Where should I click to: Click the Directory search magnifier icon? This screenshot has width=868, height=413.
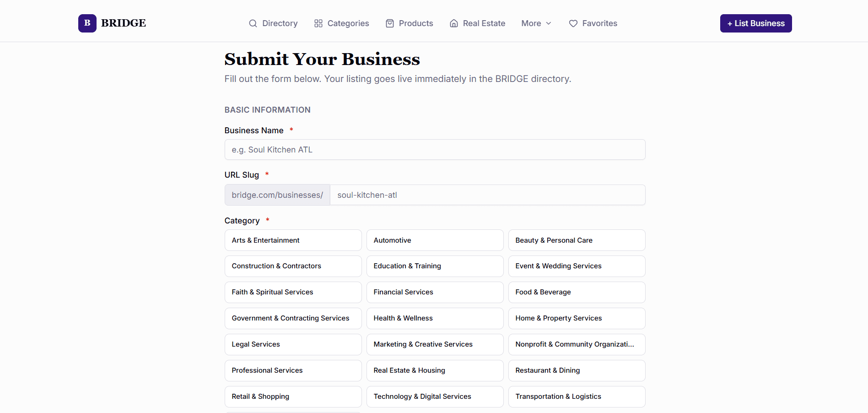[253, 23]
